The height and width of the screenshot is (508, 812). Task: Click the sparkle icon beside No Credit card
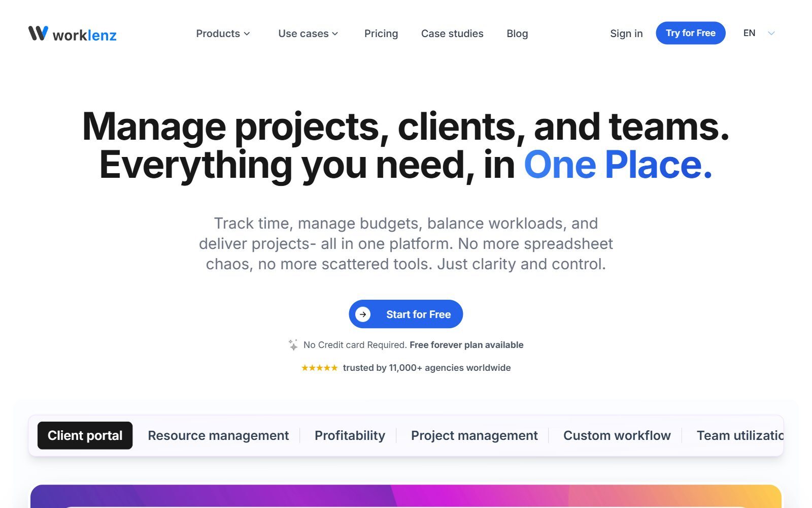(x=293, y=345)
